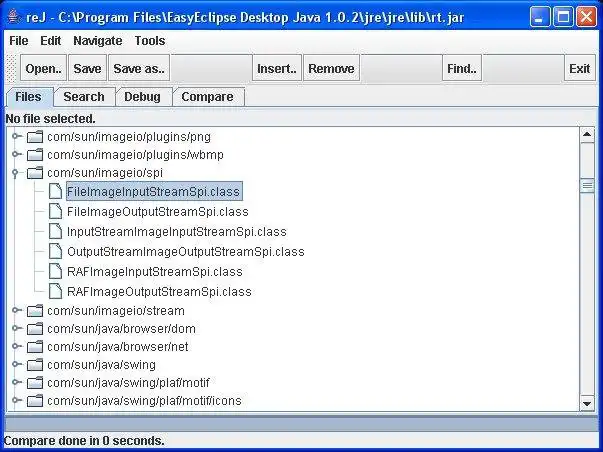Switch to the Debug tab

click(x=142, y=97)
